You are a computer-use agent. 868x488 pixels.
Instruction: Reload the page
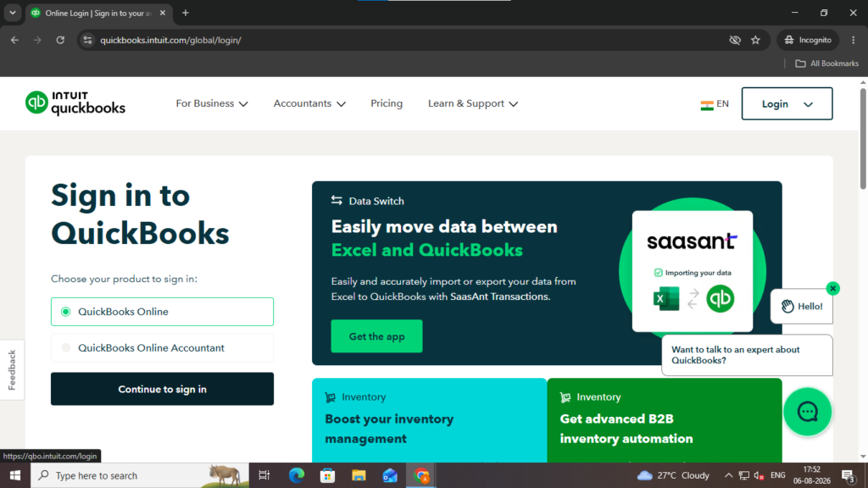(60, 40)
